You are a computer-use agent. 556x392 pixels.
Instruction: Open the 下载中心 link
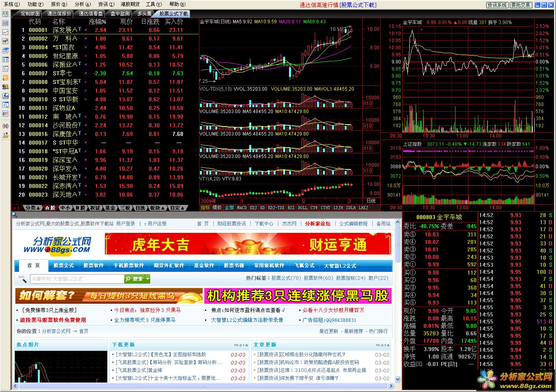pos(264,224)
